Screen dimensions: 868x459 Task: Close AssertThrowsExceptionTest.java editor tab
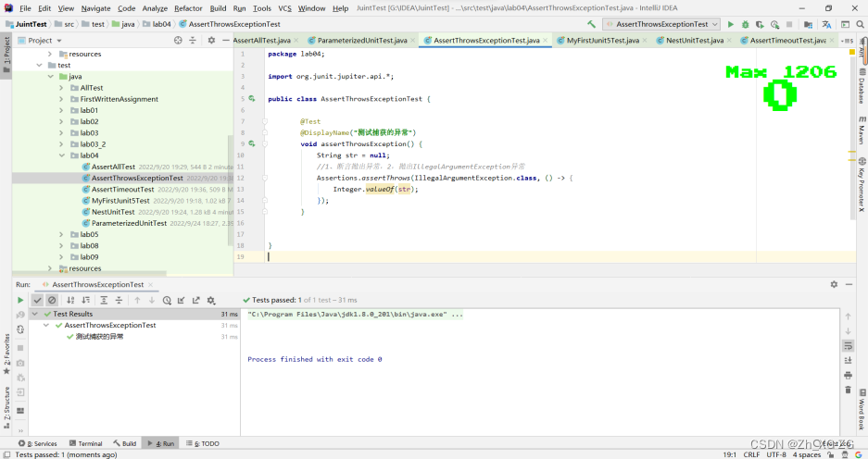point(546,41)
